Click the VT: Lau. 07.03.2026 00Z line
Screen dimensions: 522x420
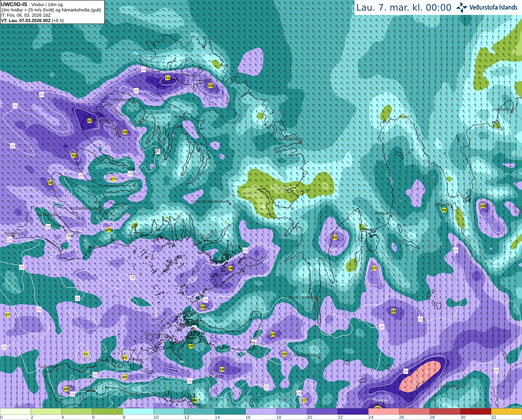[32, 20]
